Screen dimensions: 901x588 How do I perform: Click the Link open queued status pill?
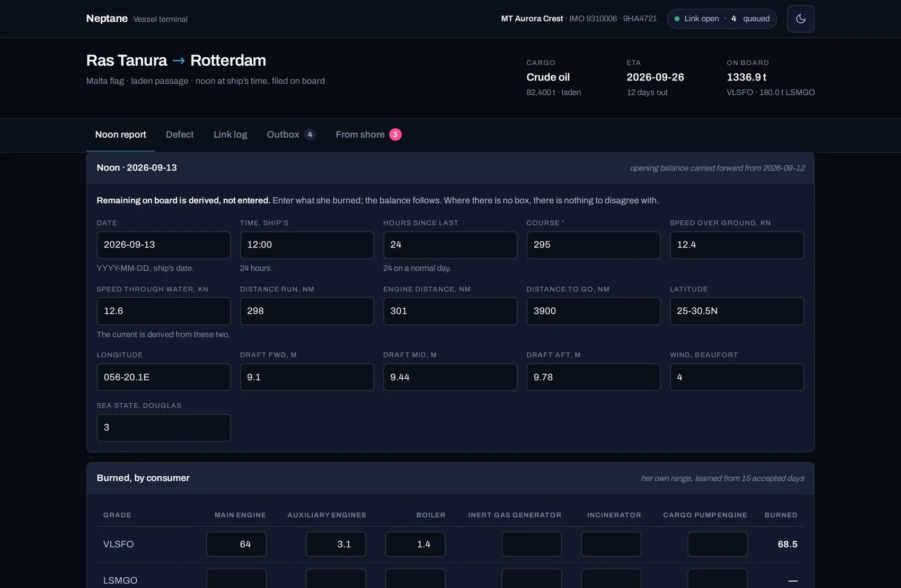[x=722, y=19]
